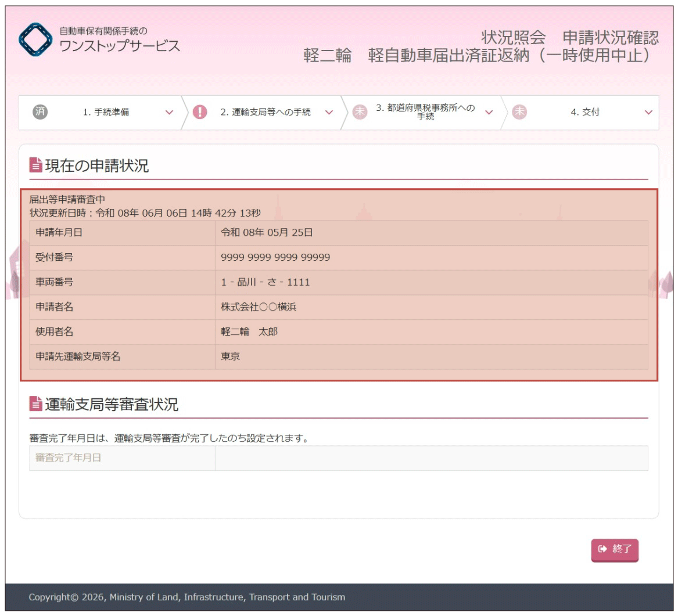The height and width of the screenshot is (616, 678).
Task: Click the 車両番号 value cell
Action: pyautogui.click(x=431, y=282)
